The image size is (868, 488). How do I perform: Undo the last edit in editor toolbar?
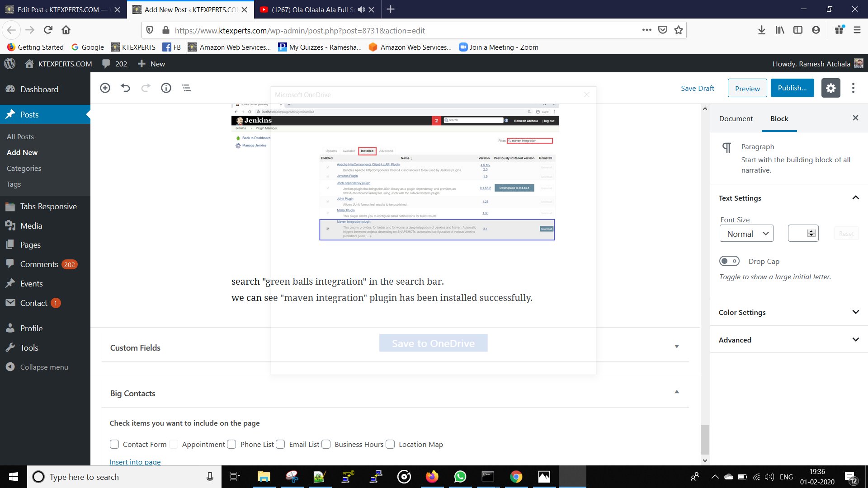tap(125, 88)
